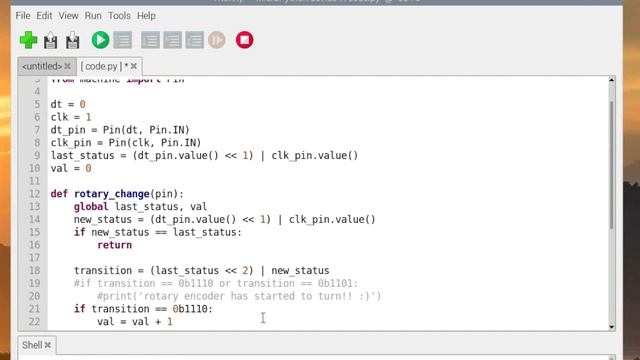Click the Step over toolbar icon
This screenshot has width=640, height=360.
(151, 40)
